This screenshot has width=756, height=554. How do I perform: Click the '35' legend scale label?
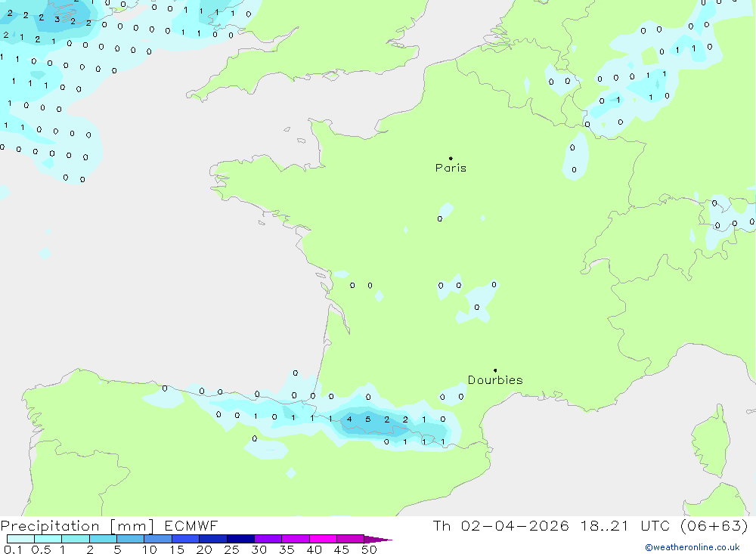[287, 549]
